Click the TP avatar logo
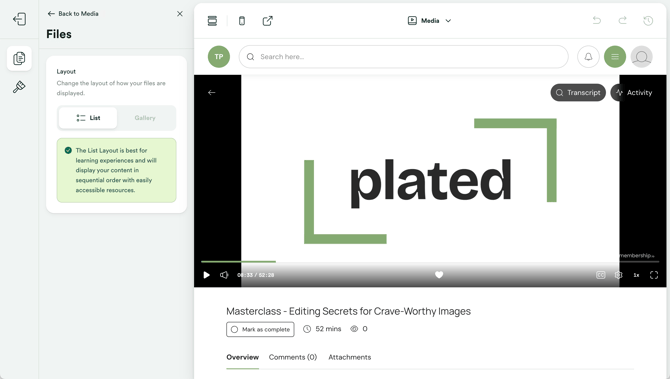Screen dimensions: 670x379 pyautogui.click(x=219, y=56)
